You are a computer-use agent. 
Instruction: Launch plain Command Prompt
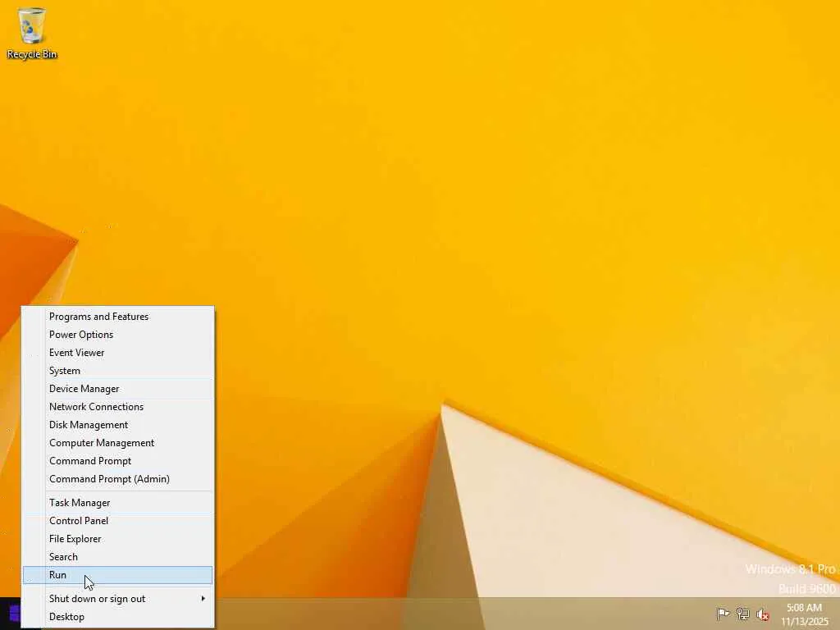click(117, 461)
